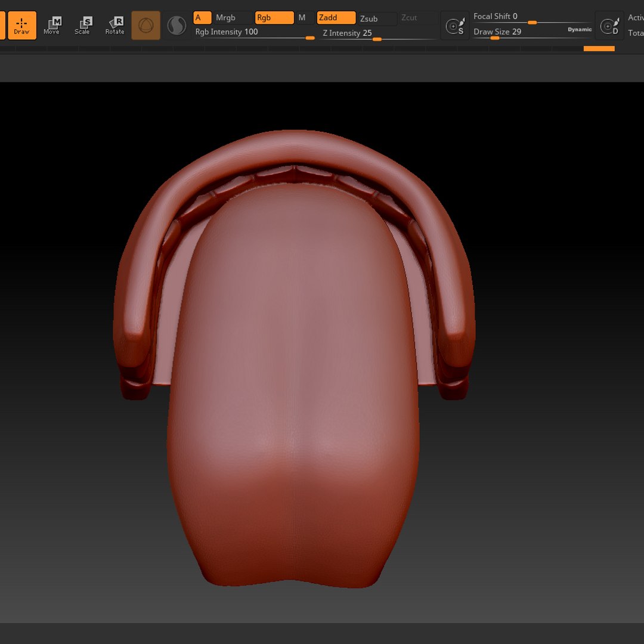Toggle Rgb paint mode
644x644 pixels.
(274, 18)
